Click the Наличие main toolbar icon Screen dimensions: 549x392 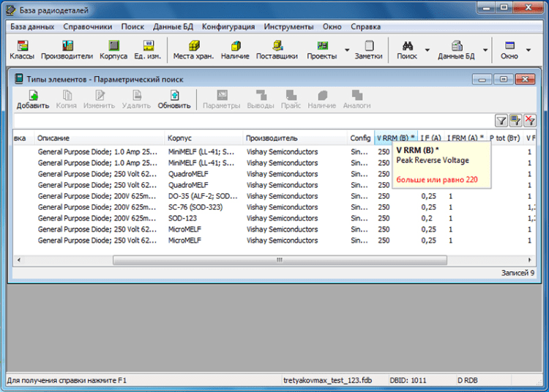[235, 50]
